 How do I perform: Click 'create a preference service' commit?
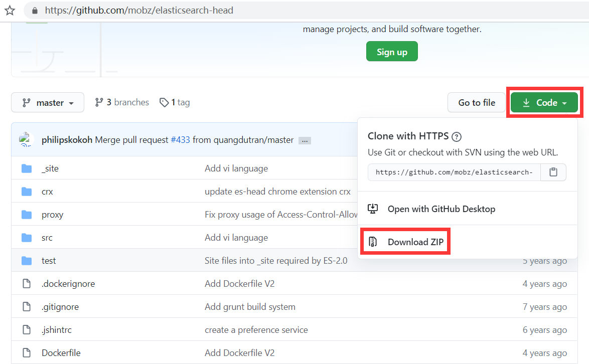click(256, 330)
